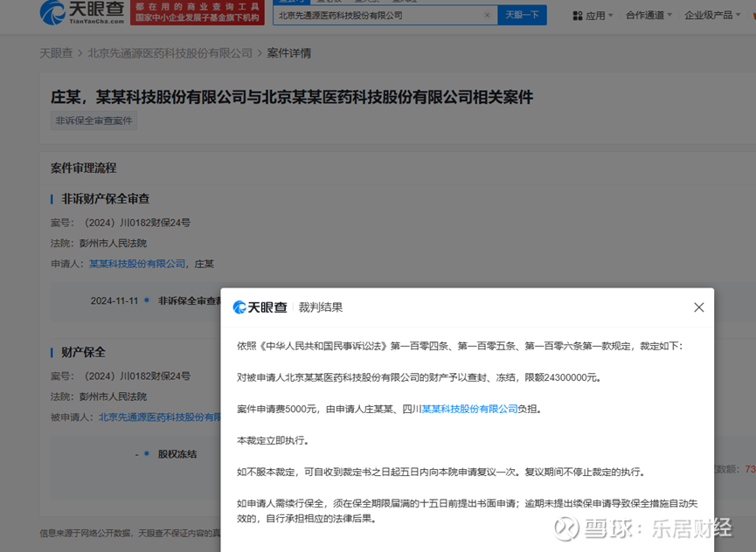Click the 非诉财产保全审查 section heading
This screenshot has width=756, height=552.
(x=105, y=199)
